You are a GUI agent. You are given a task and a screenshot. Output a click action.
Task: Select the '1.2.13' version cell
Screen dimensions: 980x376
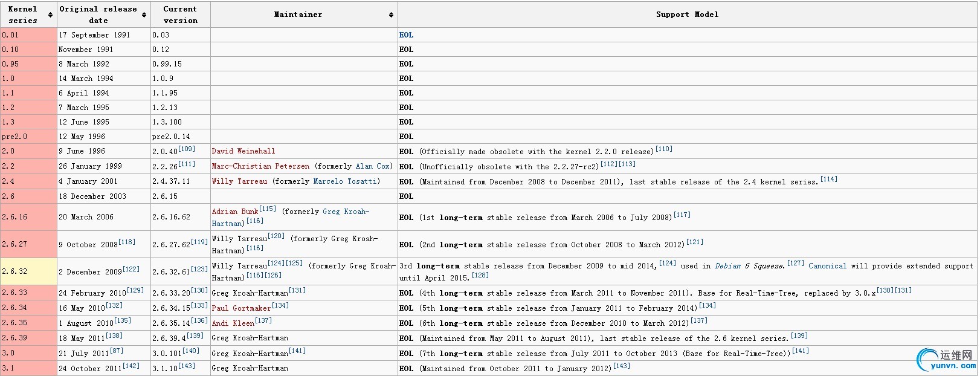click(x=181, y=108)
